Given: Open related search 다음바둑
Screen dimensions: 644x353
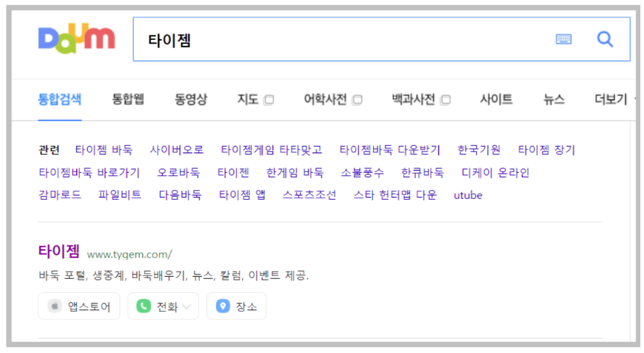Looking at the screenshot, I should tap(180, 195).
